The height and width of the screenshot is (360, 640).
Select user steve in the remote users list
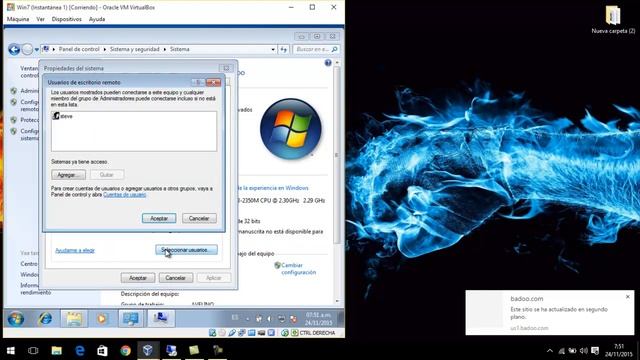click(62, 116)
